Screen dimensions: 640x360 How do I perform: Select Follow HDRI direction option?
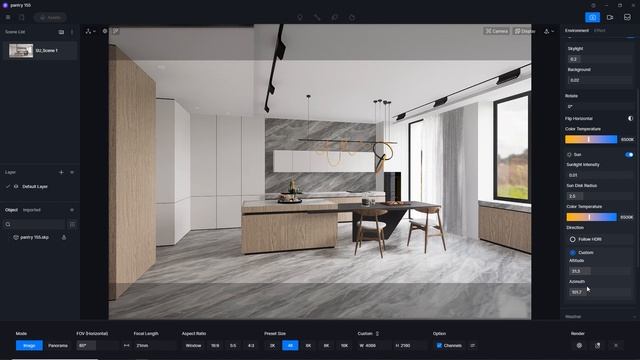pyautogui.click(x=585, y=239)
